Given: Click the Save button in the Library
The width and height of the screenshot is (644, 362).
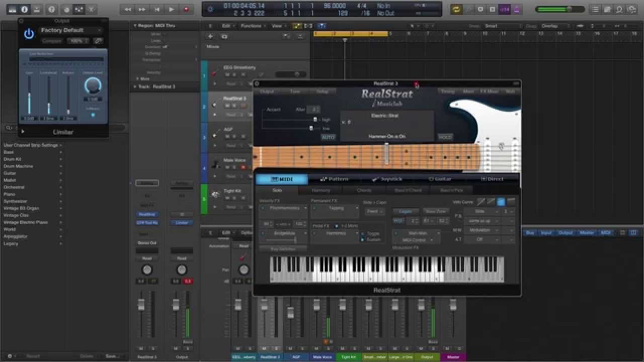Looking at the screenshot, I should (111, 356).
